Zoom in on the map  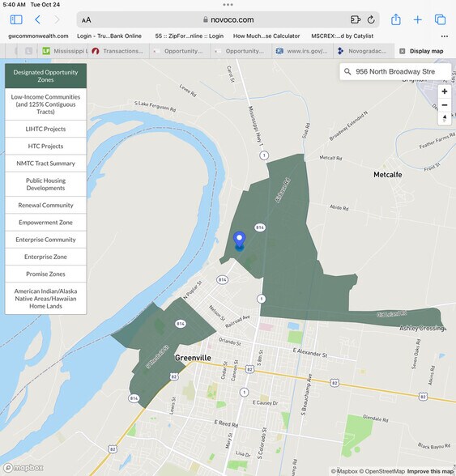[x=445, y=91]
